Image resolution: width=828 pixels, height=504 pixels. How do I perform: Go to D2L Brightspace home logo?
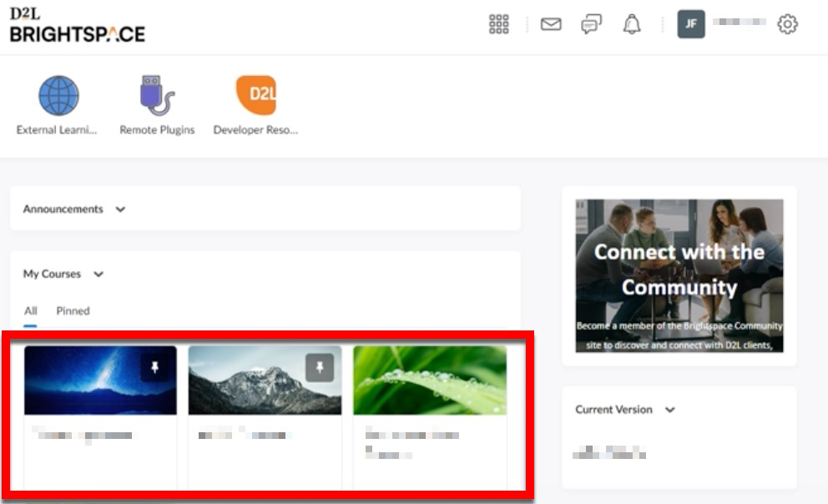[x=77, y=27]
